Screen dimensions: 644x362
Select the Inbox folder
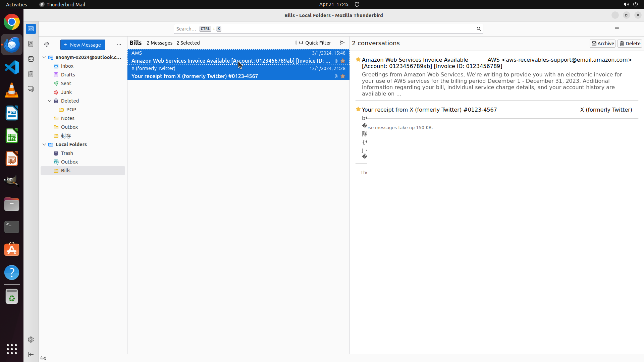point(67,66)
